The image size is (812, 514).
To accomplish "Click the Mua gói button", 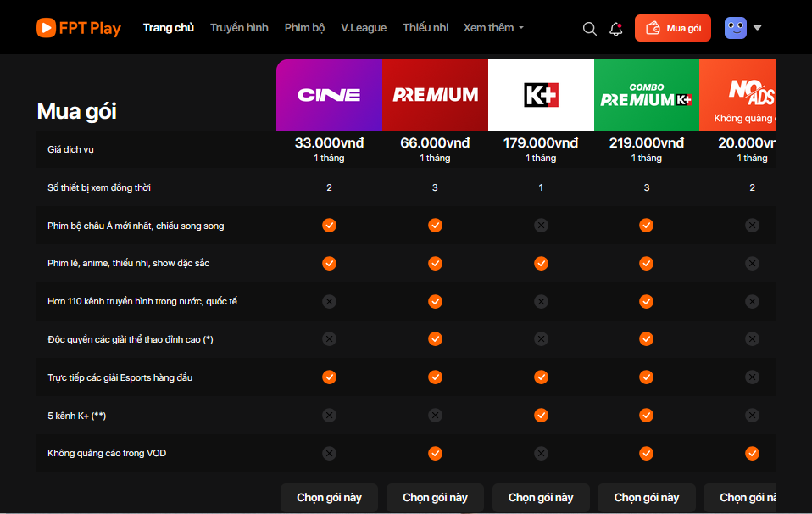I will (x=673, y=28).
